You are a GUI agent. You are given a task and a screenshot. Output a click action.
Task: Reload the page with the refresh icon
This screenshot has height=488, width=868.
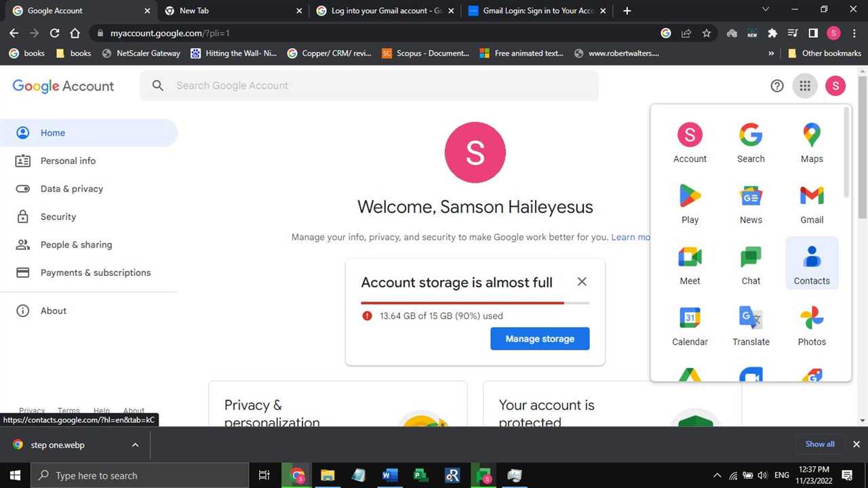pyautogui.click(x=55, y=33)
